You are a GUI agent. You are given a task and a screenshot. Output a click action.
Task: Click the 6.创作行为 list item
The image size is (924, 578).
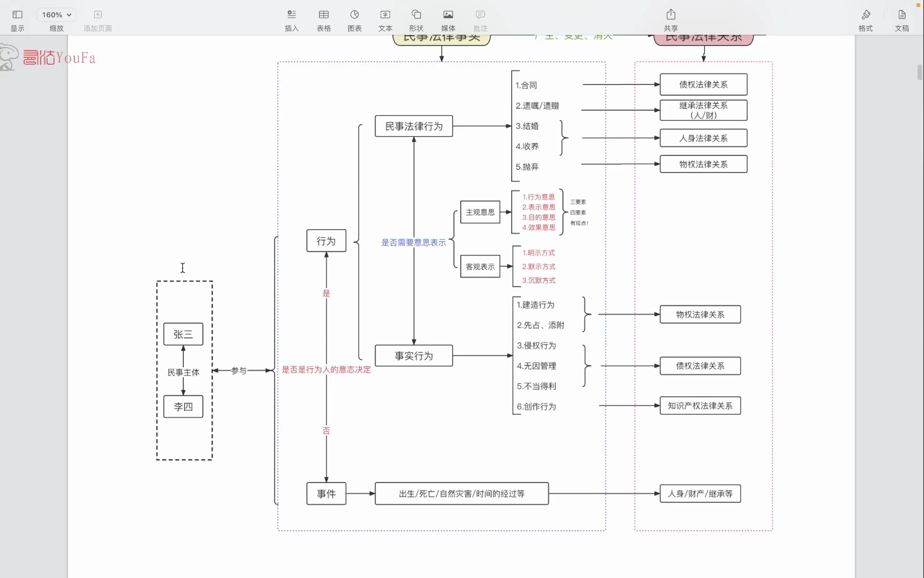click(536, 407)
